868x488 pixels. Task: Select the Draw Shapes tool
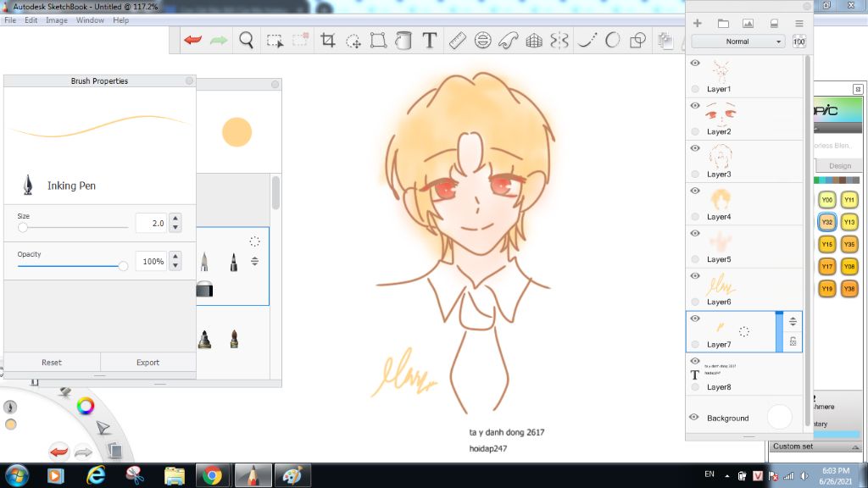coord(637,41)
